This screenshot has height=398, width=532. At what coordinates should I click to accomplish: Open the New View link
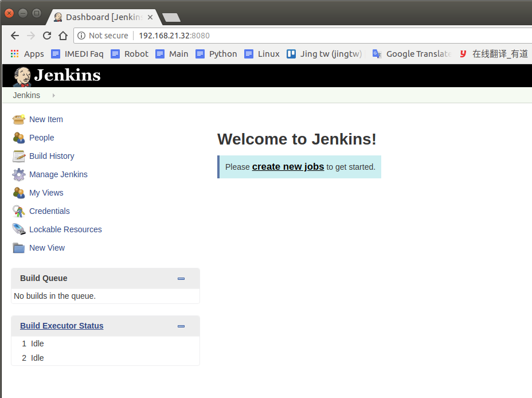coord(47,248)
